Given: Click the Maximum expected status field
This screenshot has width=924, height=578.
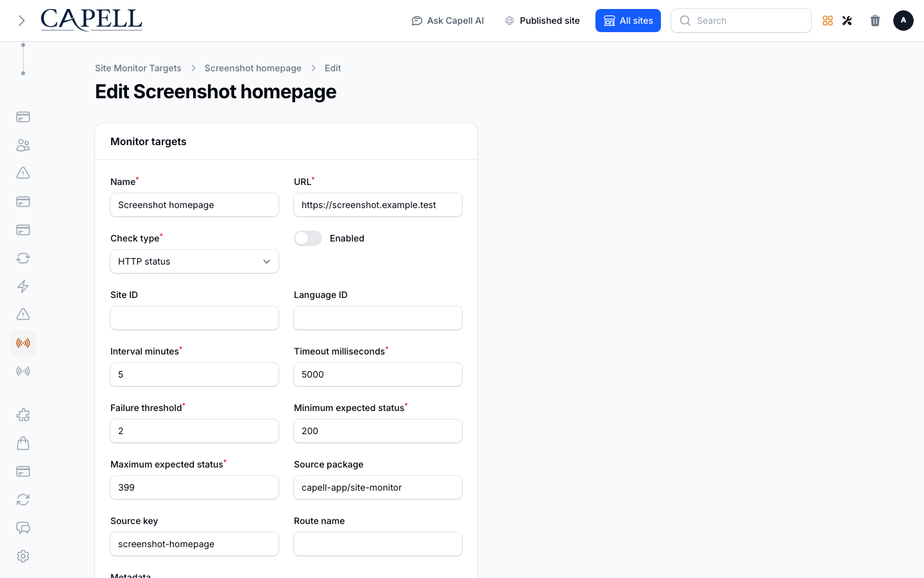Looking at the screenshot, I should point(194,487).
